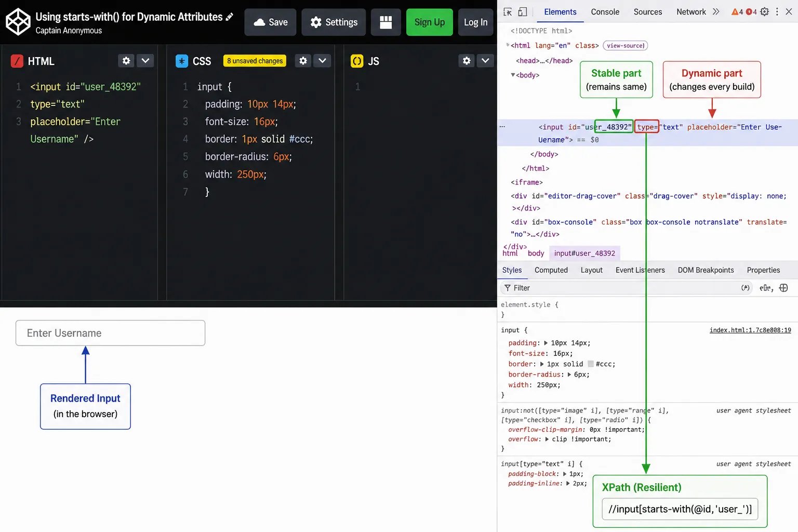The image size is (798, 532).
Task: Activate DevTools inspect element picker
Action: pos(508,11)
